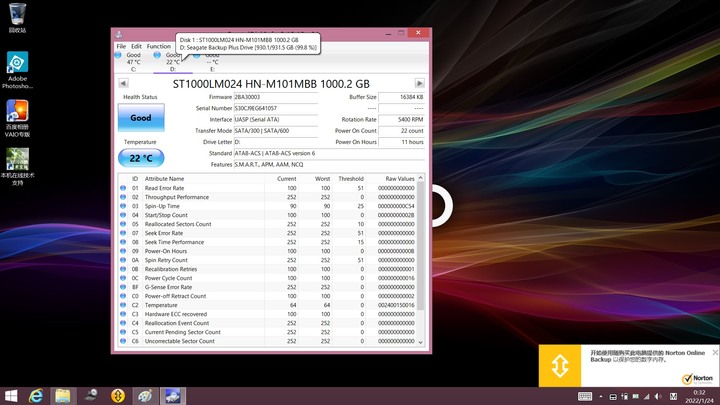Switch to the D: drive tab
This screenshot has width=720, height=405.
click(x=173, y=63)
